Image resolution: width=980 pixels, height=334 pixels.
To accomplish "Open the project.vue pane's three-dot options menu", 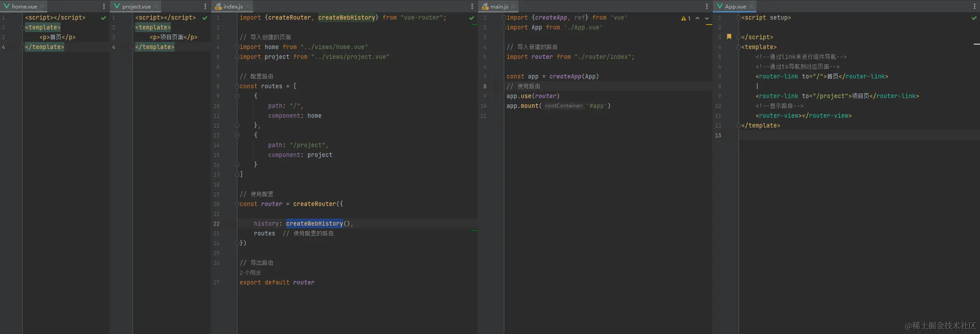I will [x=205, y=6].
